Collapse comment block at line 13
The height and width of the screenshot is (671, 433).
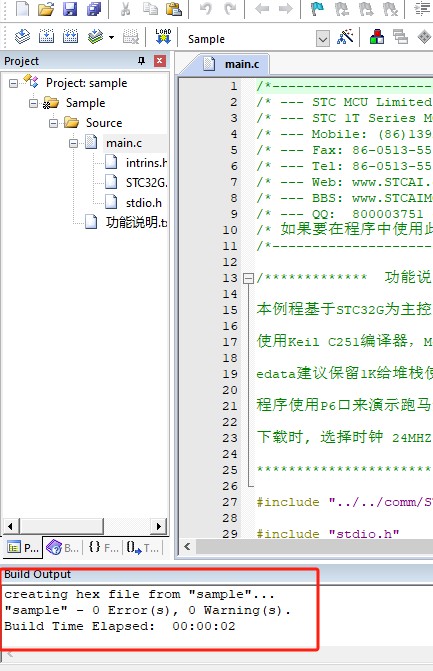point(248,279)
